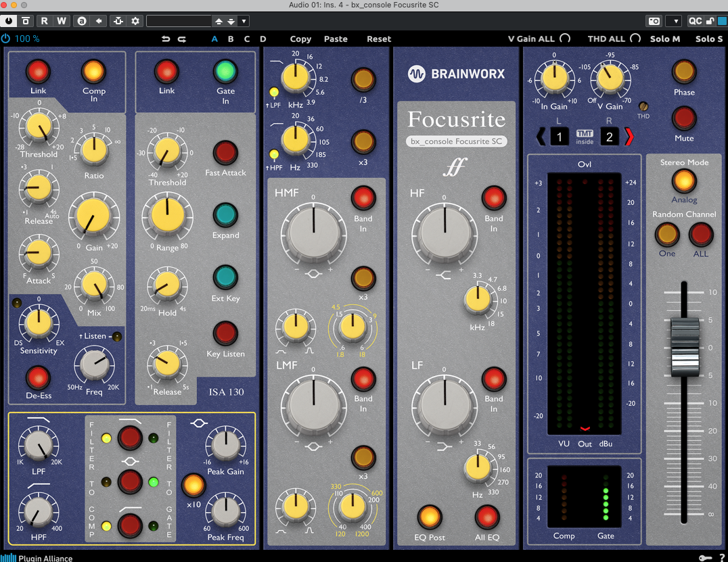Screen dimensions: 728x562
Task: Toggle the Mute button
Action: point(684,118)
